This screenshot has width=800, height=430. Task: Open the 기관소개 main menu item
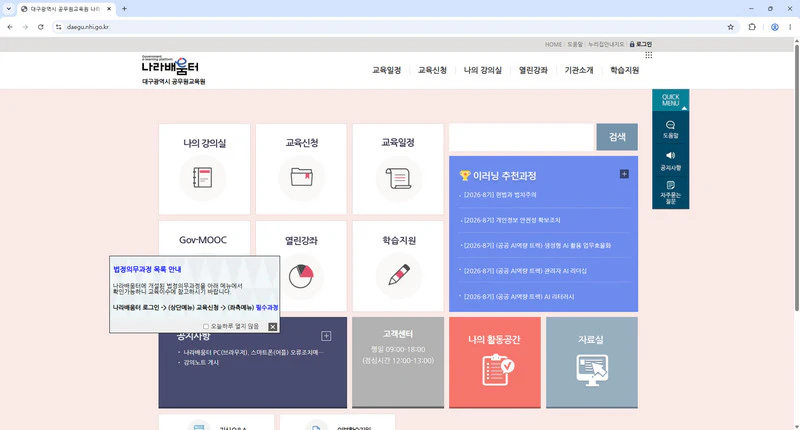click(x=579, y=70)
